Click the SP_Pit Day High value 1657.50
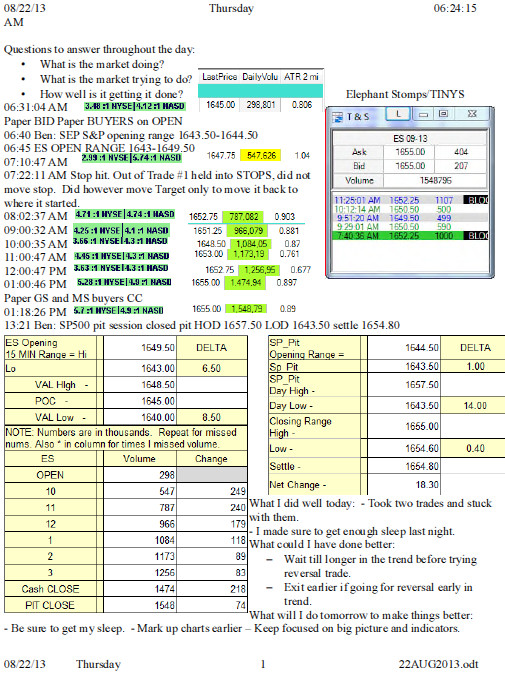 click(403, 384)
